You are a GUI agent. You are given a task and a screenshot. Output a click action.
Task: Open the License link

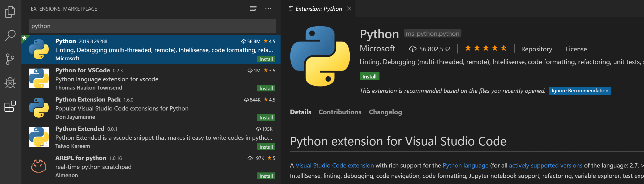[x=576, y=49]
